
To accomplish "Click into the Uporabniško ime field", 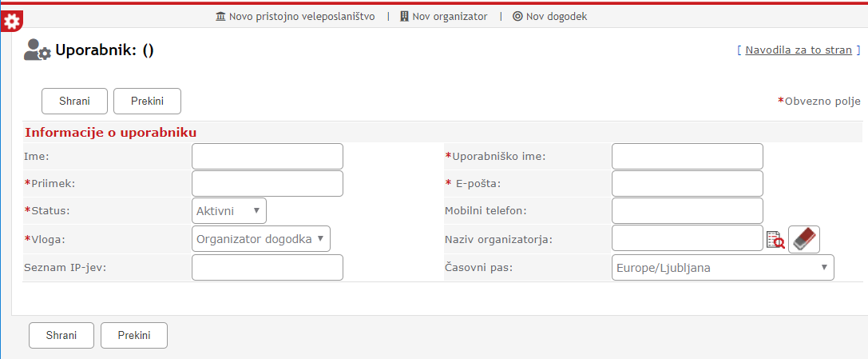I will pos(687,157).
